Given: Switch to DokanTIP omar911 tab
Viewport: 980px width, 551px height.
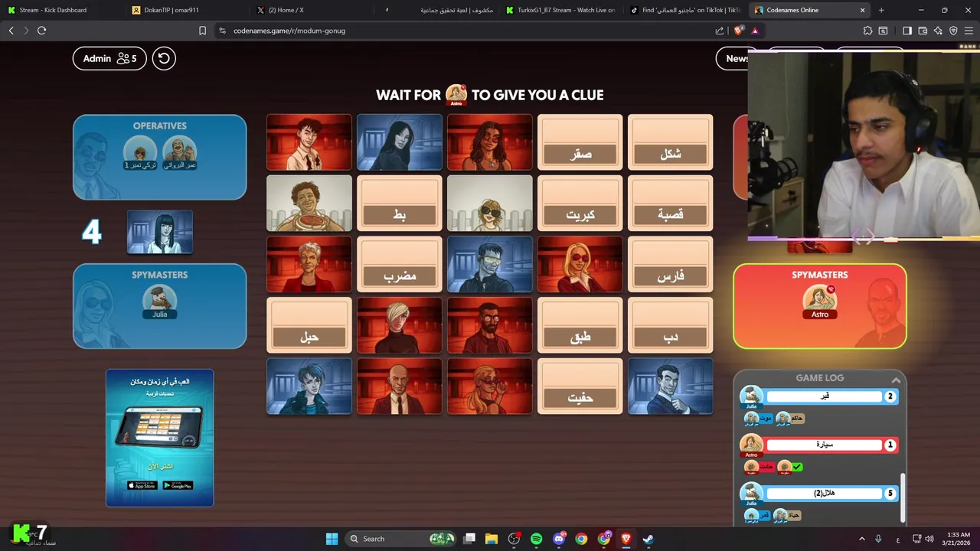Looking at the screenshot, I should point(185,10).
